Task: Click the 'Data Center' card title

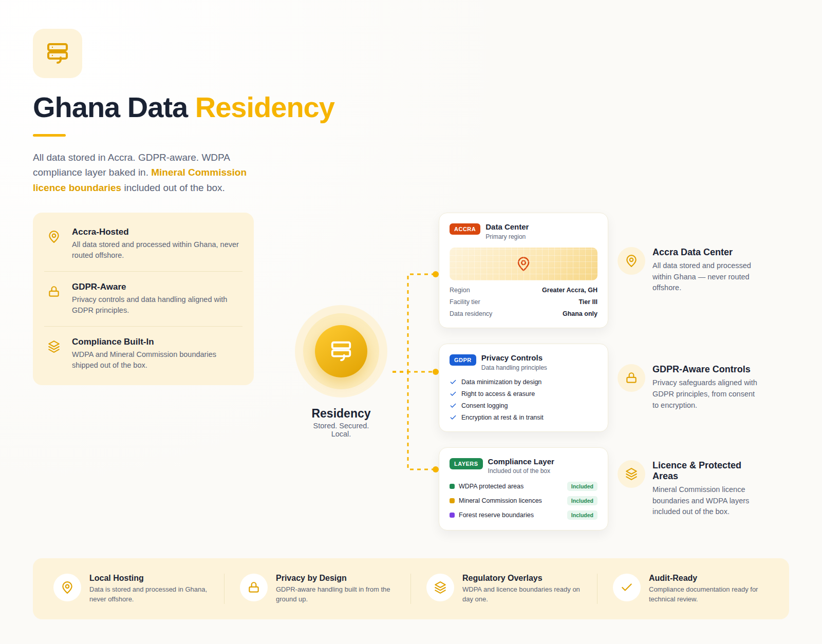Action: (x=507, y=227)
